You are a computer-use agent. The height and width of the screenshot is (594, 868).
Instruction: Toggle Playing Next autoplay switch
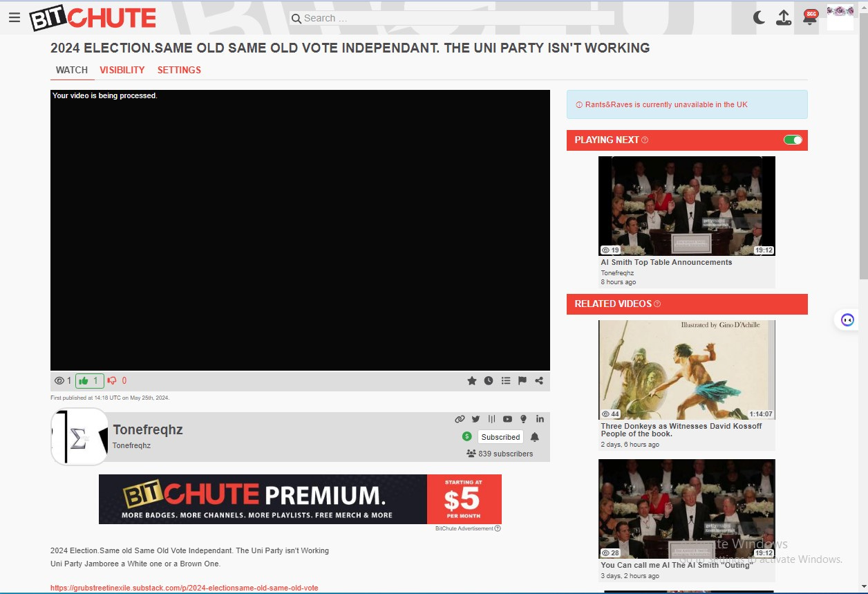tap(793, 140)
